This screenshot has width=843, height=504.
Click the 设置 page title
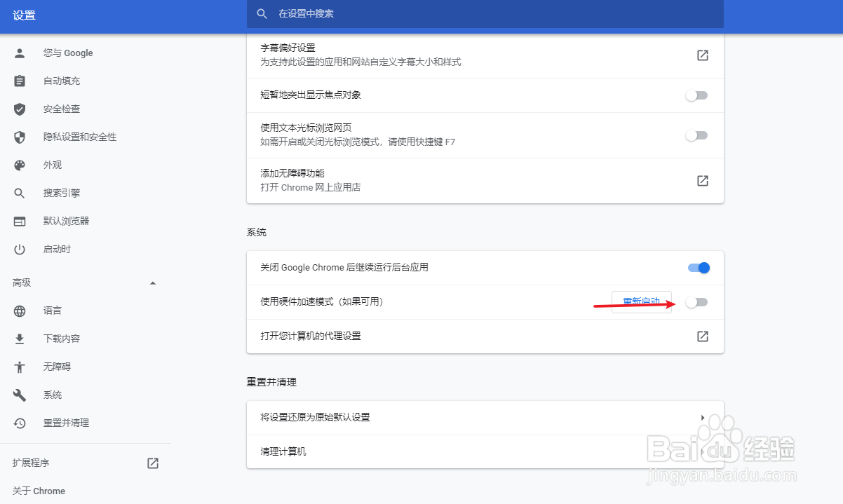tap(24, 15)
